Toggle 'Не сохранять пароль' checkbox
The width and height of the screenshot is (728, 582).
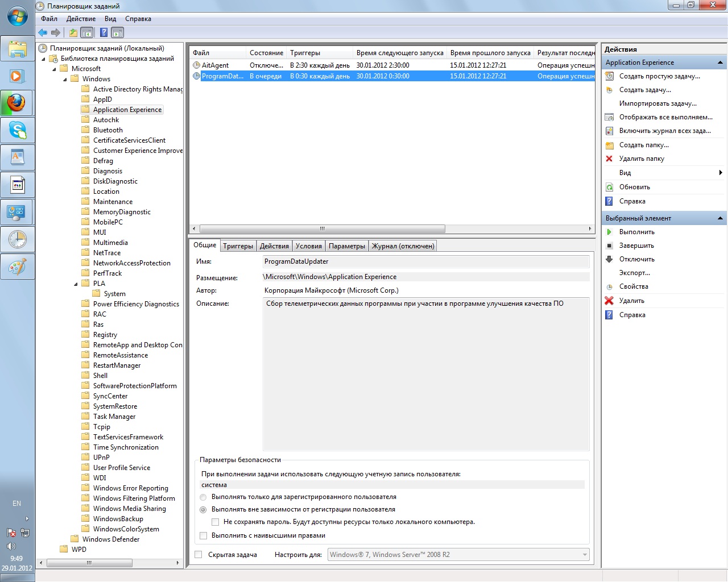pyautogui.click(x=215, y=522)
